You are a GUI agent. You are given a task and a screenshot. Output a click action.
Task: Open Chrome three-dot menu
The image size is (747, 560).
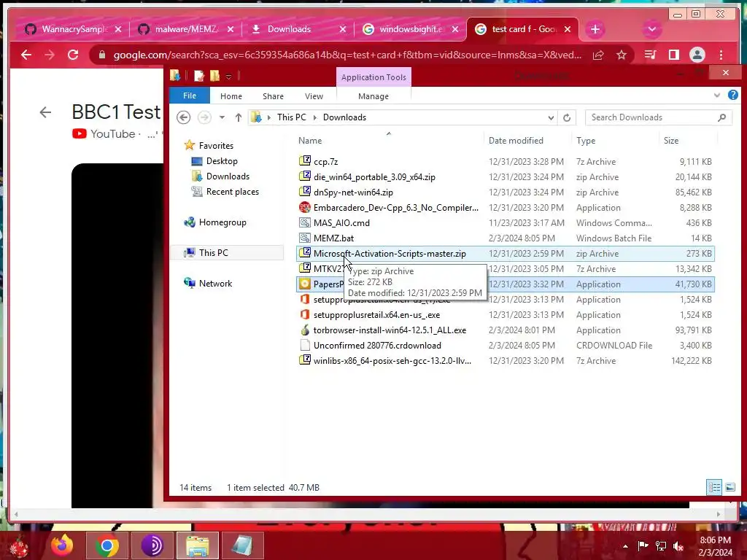tap(721, 55)
